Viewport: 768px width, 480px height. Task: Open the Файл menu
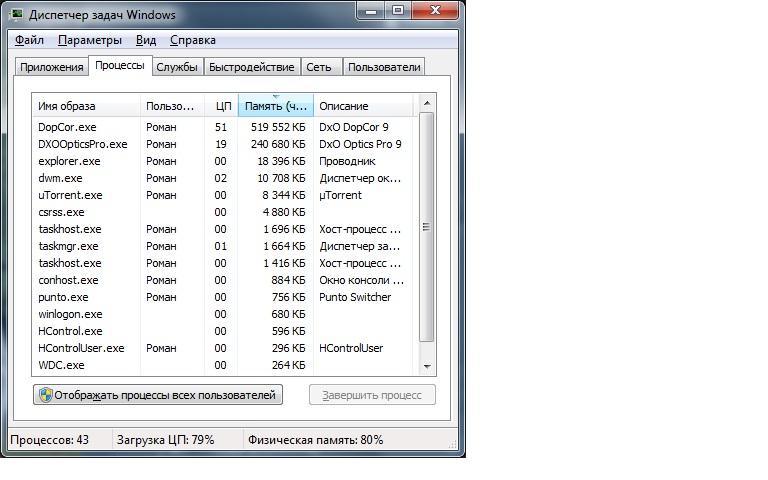pyautogui.click(x=29, y=40)
